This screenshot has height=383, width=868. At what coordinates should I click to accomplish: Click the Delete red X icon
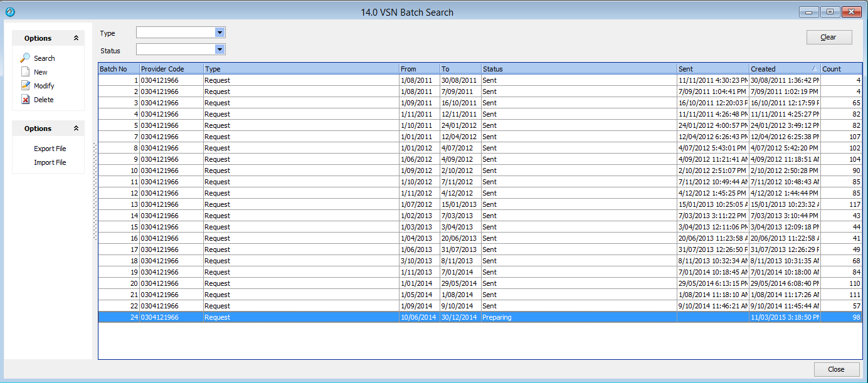(x=26, y=100)
